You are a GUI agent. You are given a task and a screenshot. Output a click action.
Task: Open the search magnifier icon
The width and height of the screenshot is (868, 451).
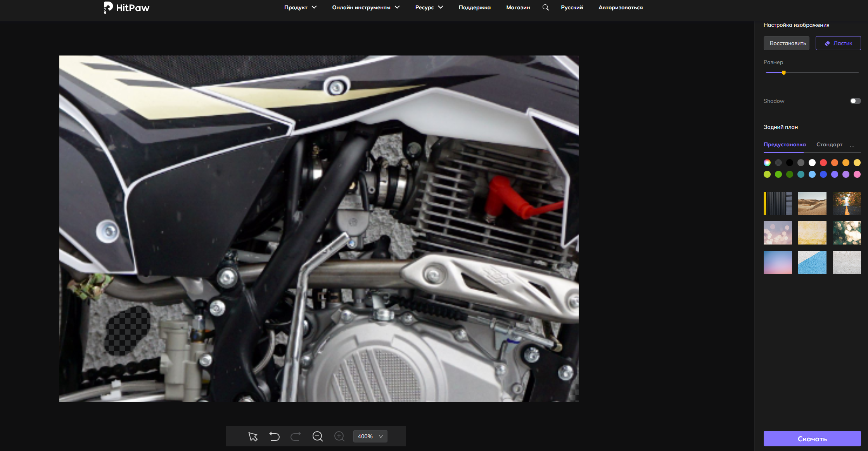[545, 7]
